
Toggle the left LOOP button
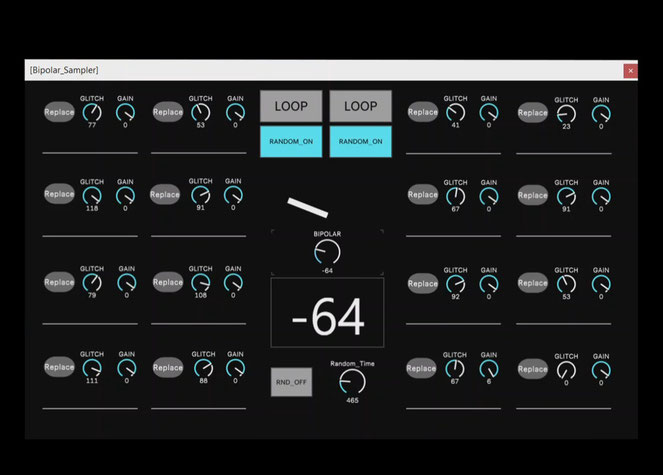(291, 106)
